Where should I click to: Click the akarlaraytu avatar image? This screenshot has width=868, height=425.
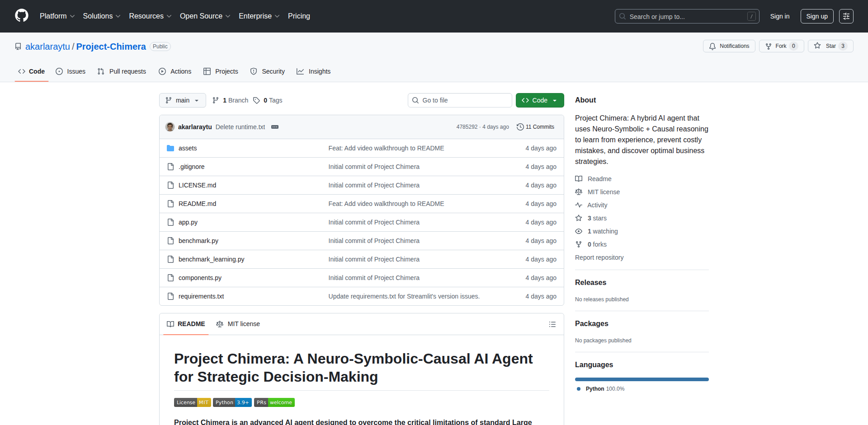pos(170,127)
